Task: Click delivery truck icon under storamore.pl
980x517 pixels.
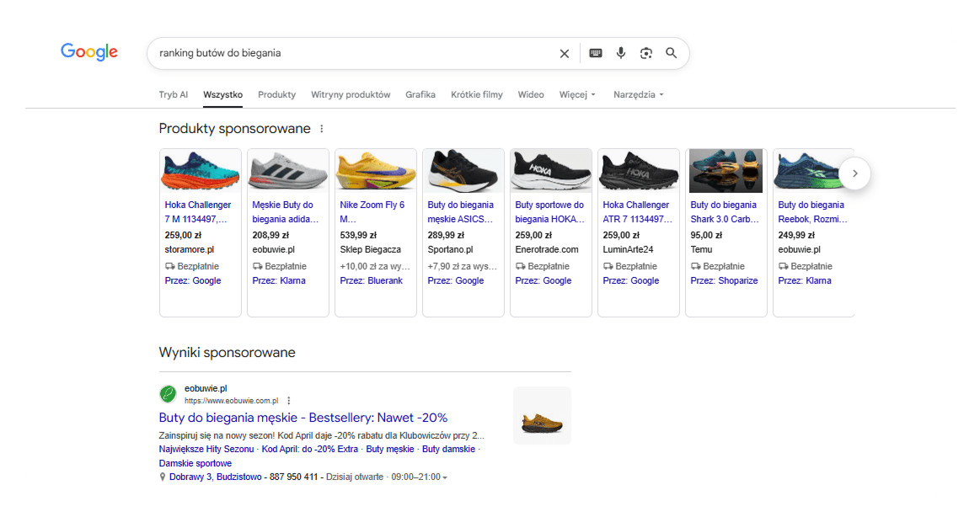Action: [170, 266]
